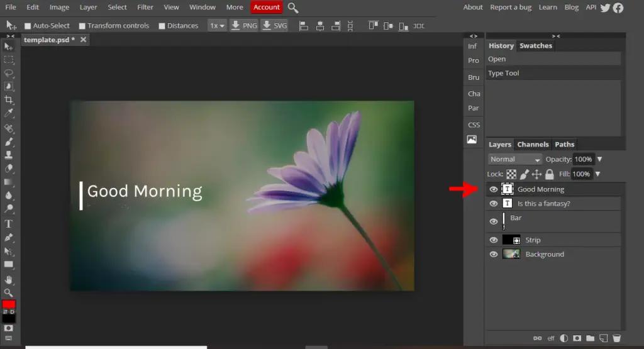Delete layer with trash icon

point(616,338)
